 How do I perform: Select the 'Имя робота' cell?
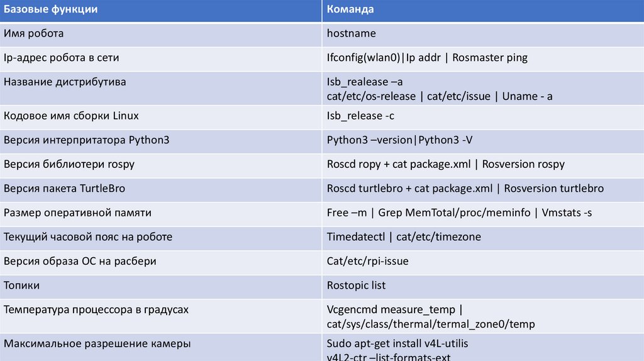[x=33, y=33]
